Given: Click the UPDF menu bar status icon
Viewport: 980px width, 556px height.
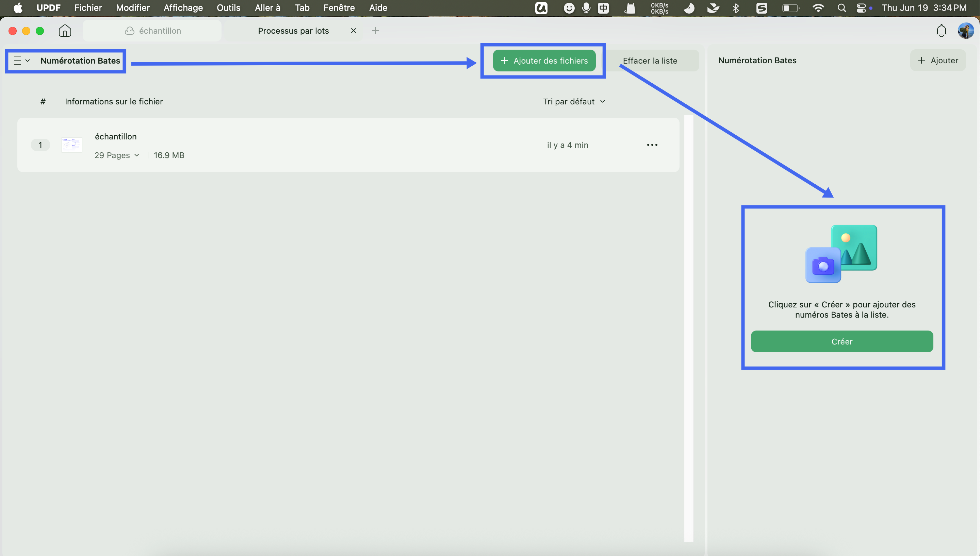Looking at the screenshot, I should pyautogui.click(x=541, y=7).
